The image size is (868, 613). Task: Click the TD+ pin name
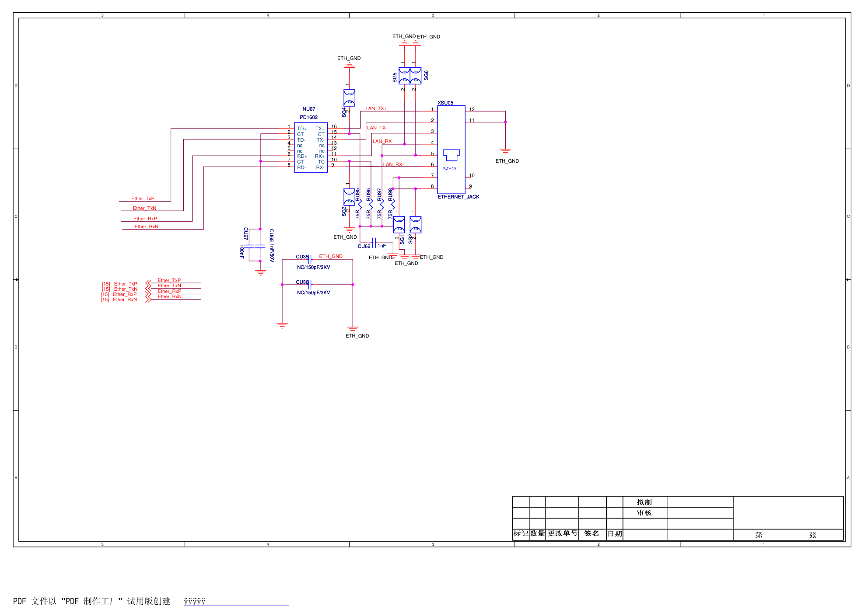(x=302, y=129)
